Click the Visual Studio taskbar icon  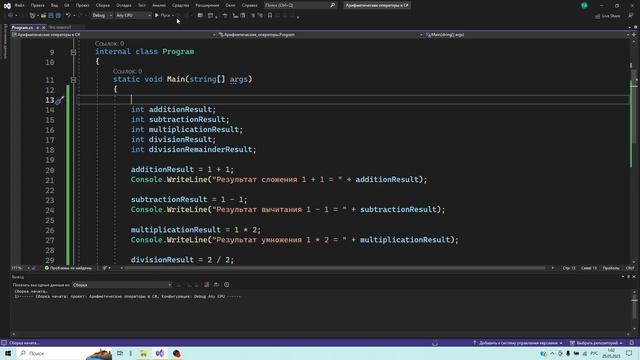click(x=160, y=353)
